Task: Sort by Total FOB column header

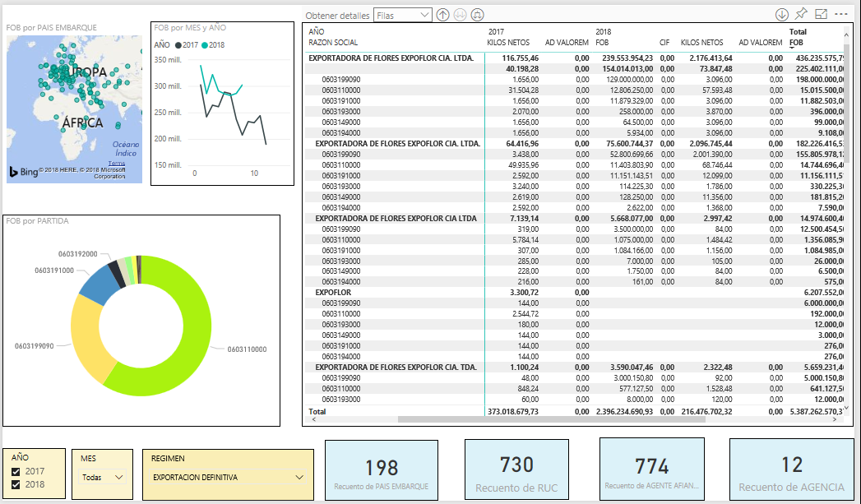Action: [x=796, y=42]
